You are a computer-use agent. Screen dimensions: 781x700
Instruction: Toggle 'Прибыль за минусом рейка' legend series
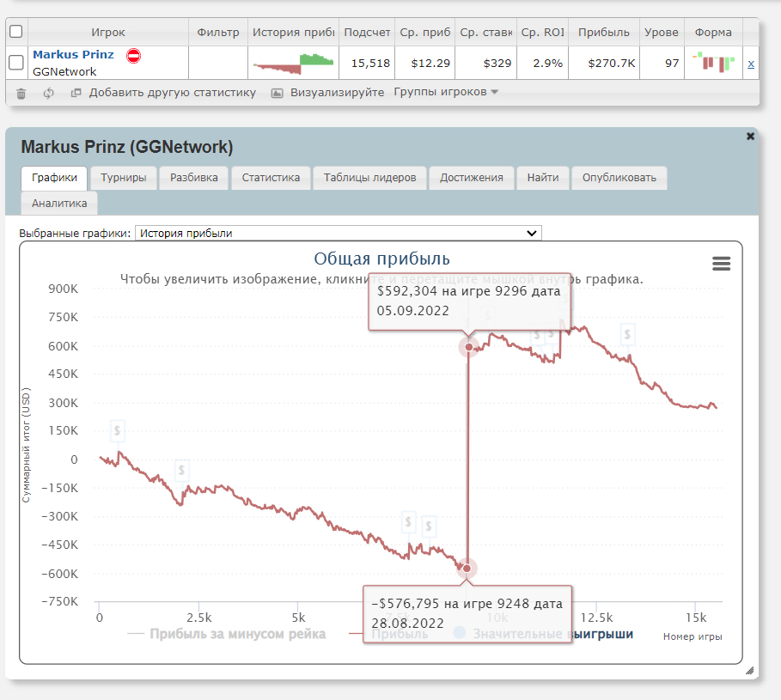(226, 635)
